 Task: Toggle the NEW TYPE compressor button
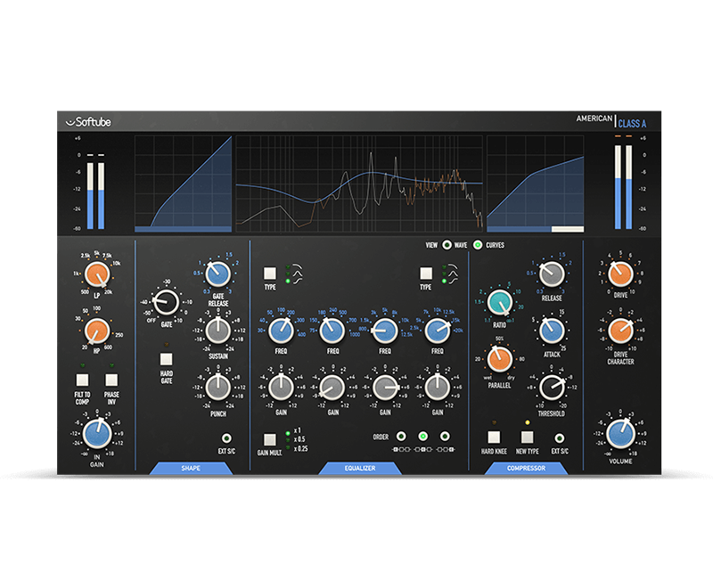point(527,437)
